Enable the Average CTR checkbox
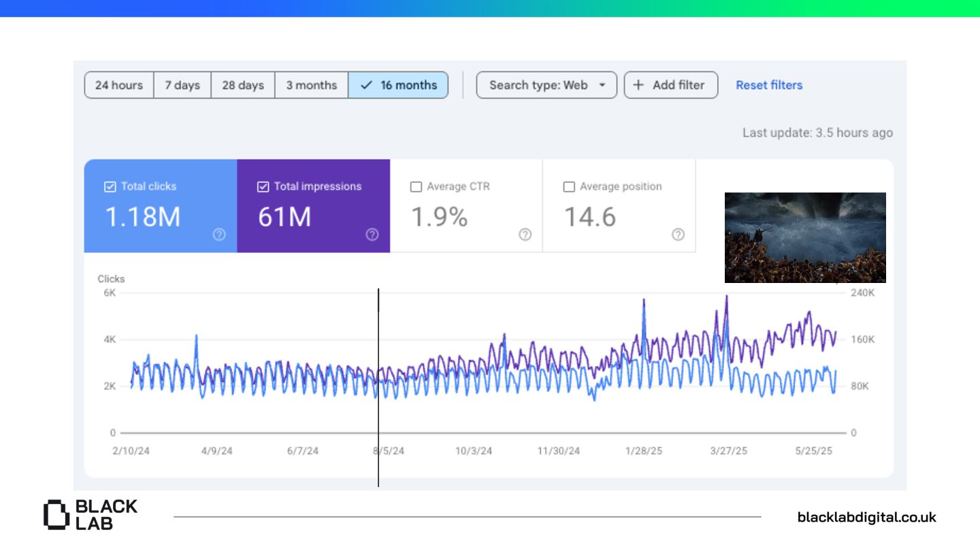 pyautogui.click(x=416, y=186)
